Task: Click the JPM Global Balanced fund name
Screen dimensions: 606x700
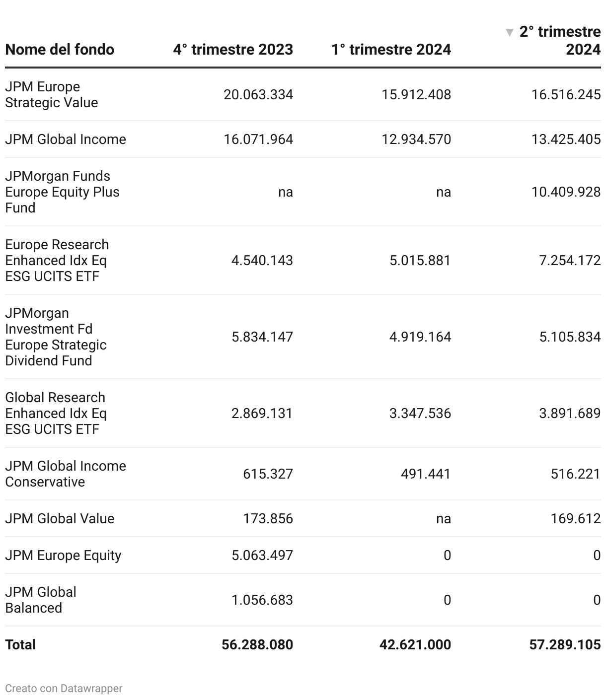Action: tap(41, 600)
